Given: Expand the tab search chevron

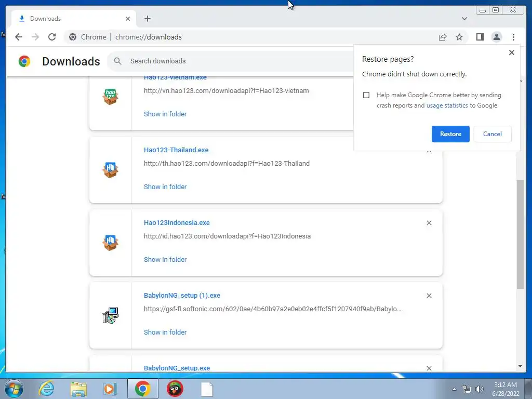Looking at the screenshot, I should [464, 19].
